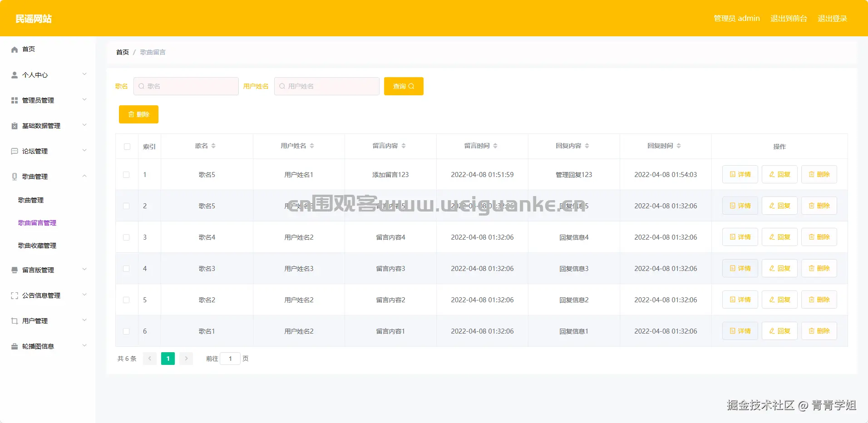Expand the 基础数据管理 submenu chevron

tap(84, 125)
